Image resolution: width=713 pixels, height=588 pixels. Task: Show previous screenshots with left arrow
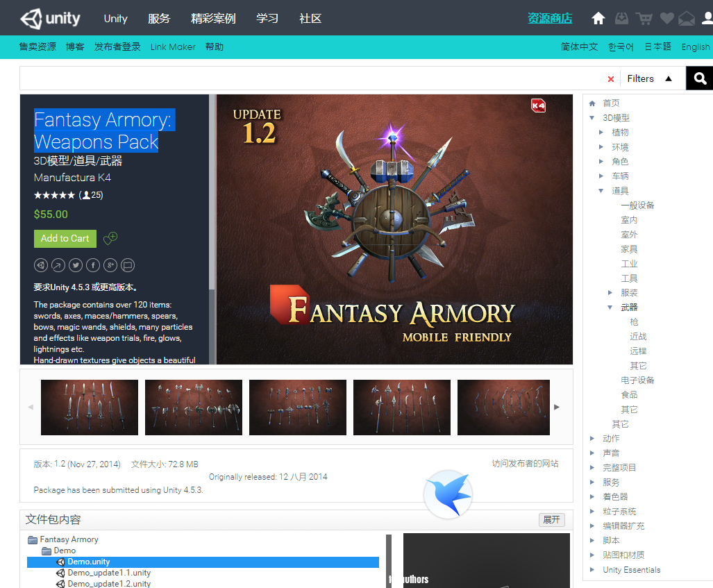(31, 407)
